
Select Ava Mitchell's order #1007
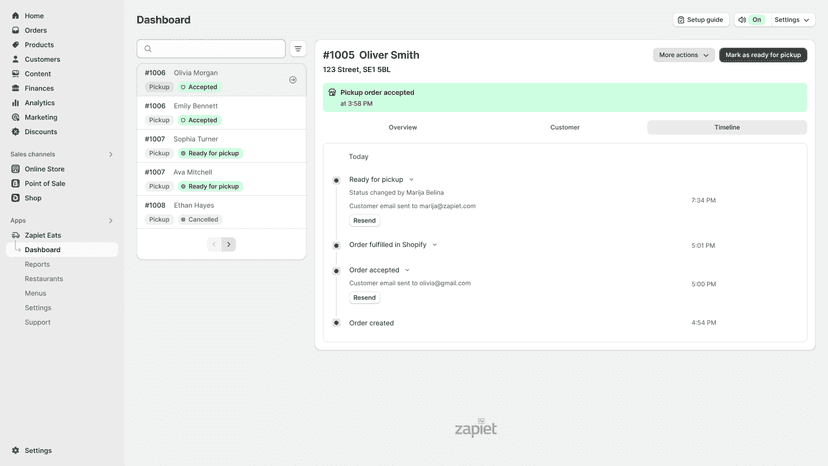pos(221,179)
